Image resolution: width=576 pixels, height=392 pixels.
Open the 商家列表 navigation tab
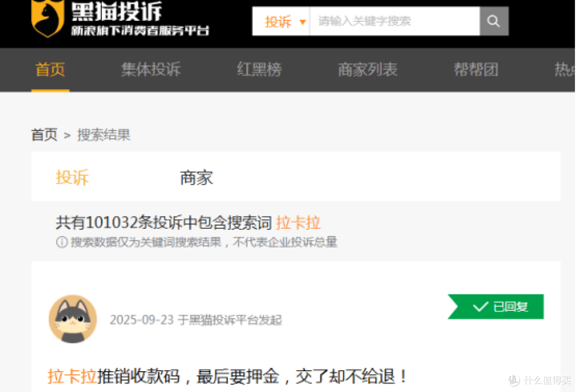point(367,69)
